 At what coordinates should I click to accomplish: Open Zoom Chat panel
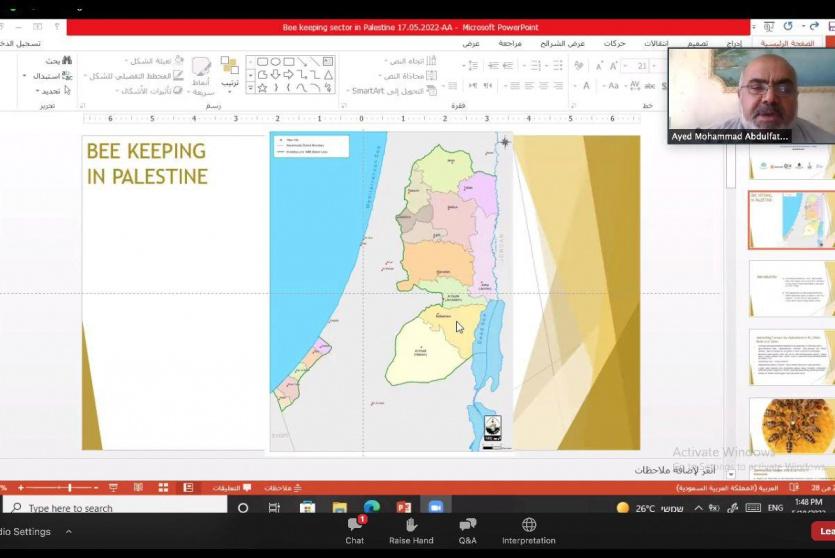click(355, 530)
